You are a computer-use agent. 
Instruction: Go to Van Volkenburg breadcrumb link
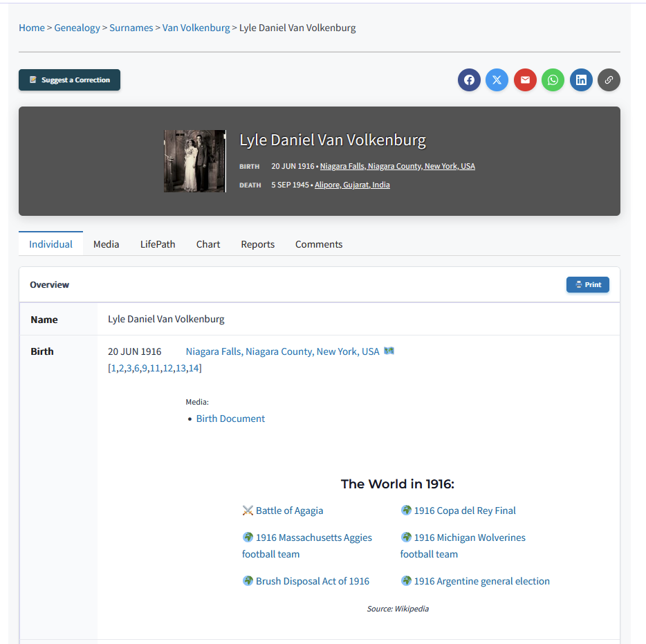tap(196, 28)
